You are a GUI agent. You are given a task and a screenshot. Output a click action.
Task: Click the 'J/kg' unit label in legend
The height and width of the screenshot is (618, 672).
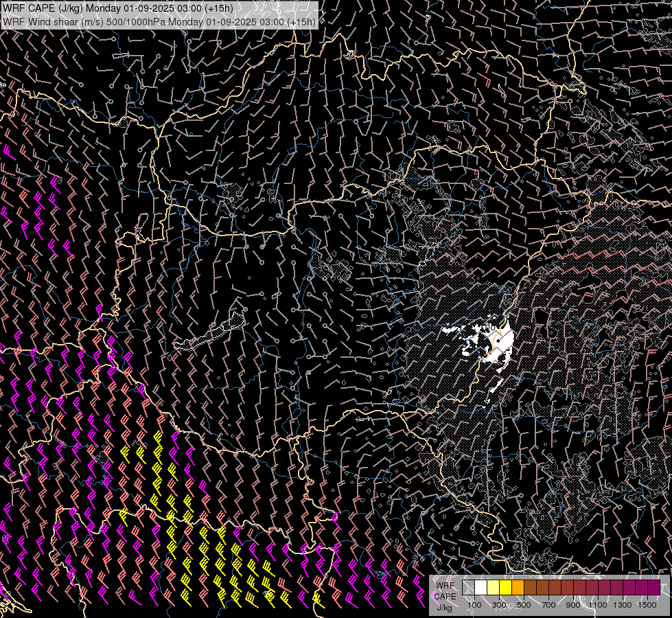click(x=444, y=607)
